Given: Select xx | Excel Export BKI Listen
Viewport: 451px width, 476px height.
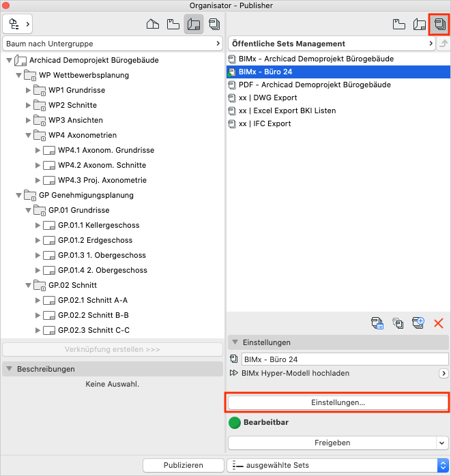Looking at the screenshot, I should [338, 110].
